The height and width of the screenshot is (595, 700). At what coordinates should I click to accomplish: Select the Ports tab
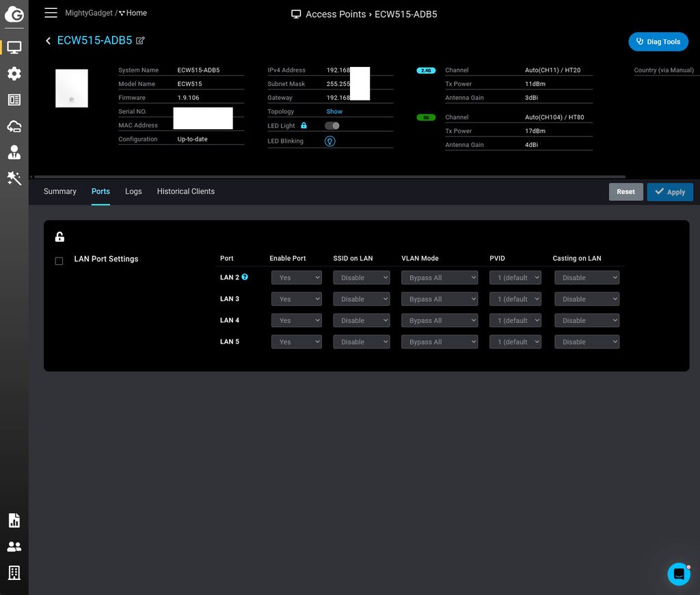[x=100, y=191]
